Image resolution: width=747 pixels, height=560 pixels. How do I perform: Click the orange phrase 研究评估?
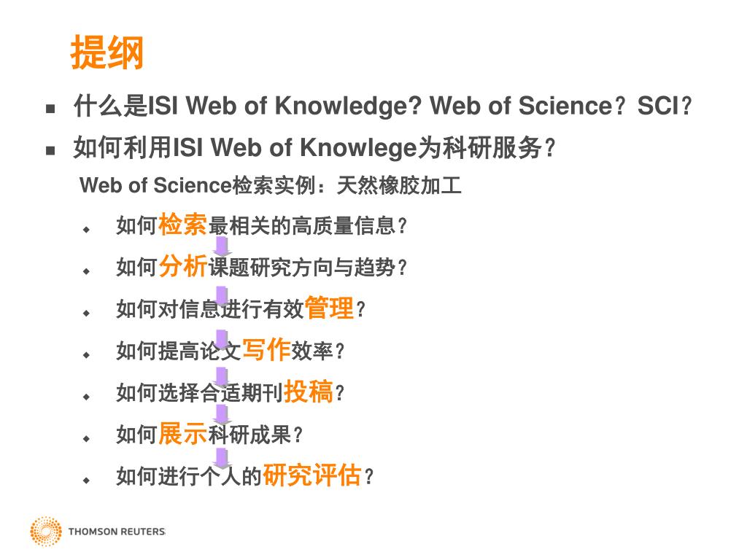312,475
